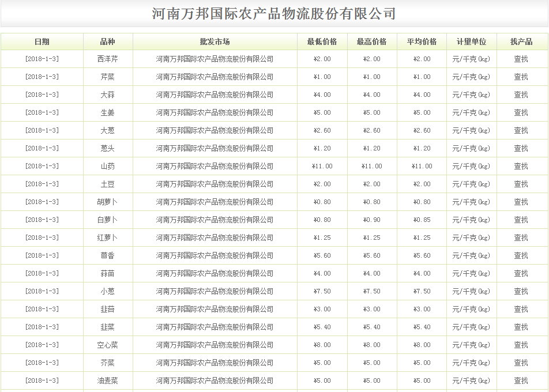Click 查找 button for 土豆 row
The height and width of the screenshot is (392, 549).
[x=521, y=183]
